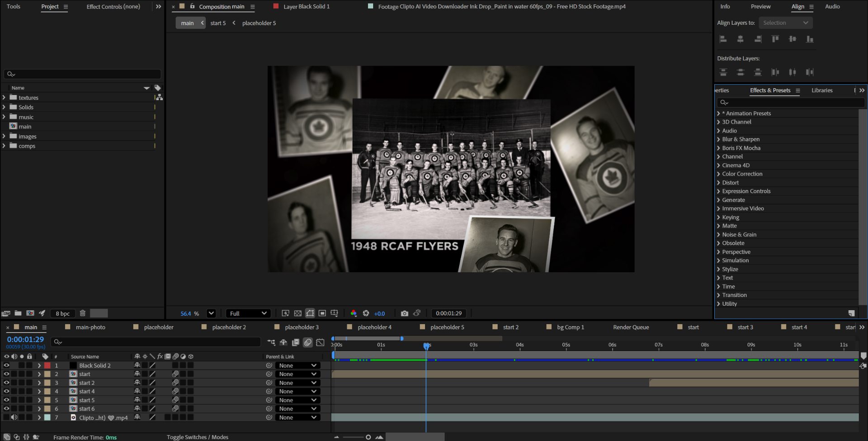Click the timeline zoom slider handle

pyautogui.click(x=368, y=437)
